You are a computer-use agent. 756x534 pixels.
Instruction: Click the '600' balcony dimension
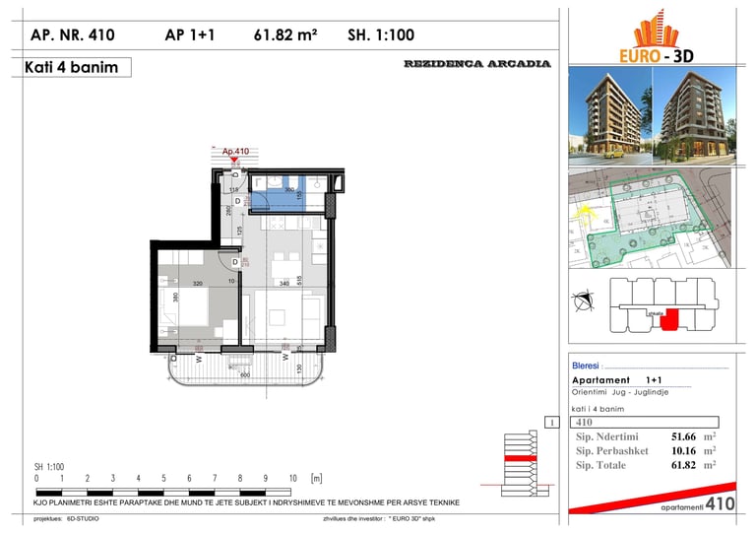pyautogui.click(x=245, y=374)
